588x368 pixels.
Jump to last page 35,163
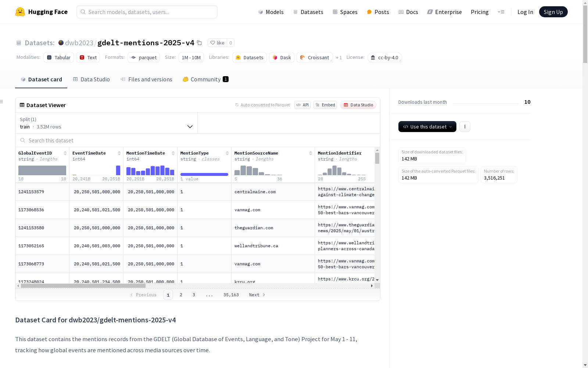[x=231, y=295]
